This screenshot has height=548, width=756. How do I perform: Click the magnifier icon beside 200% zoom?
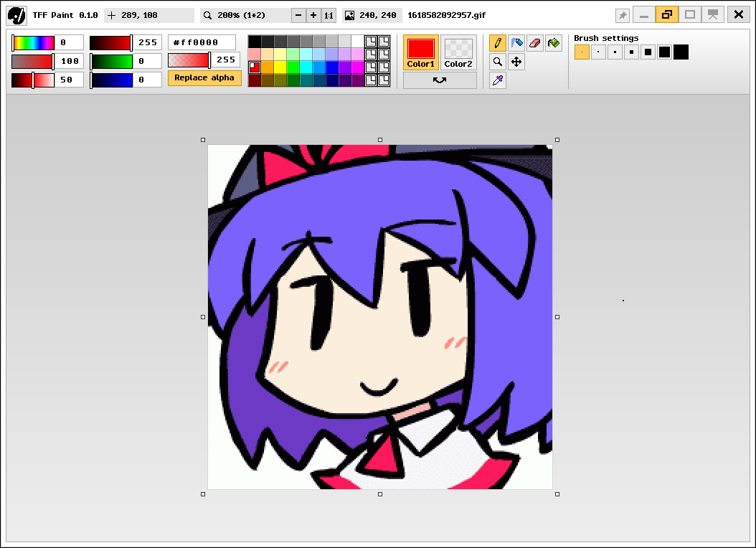point(207,16)
